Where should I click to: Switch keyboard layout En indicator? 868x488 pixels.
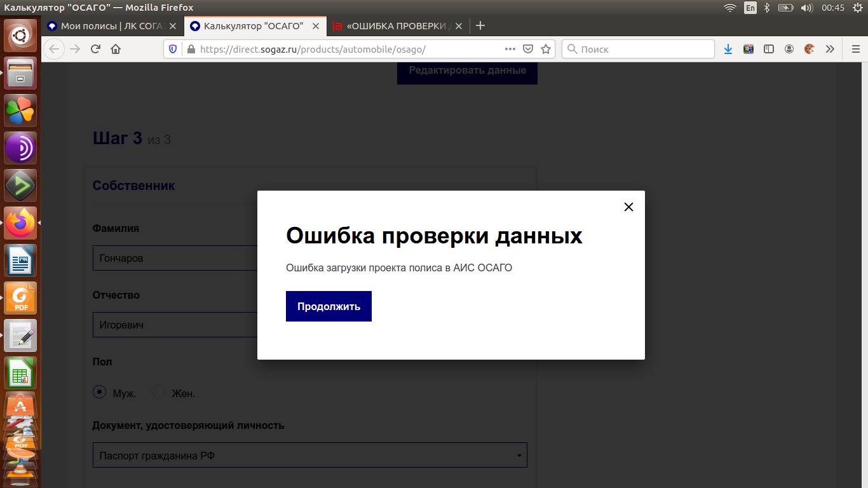(750, 8)
